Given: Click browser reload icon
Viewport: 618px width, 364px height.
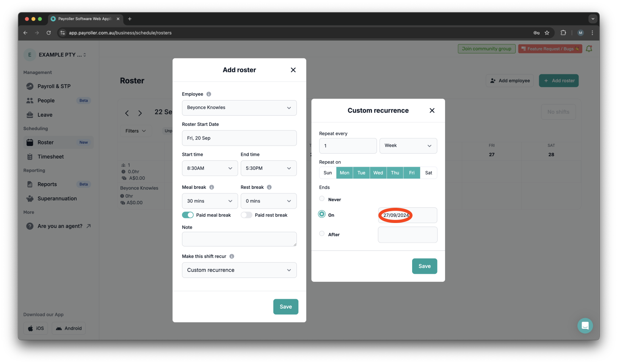Looking at the screenshot, I should 49,33.
